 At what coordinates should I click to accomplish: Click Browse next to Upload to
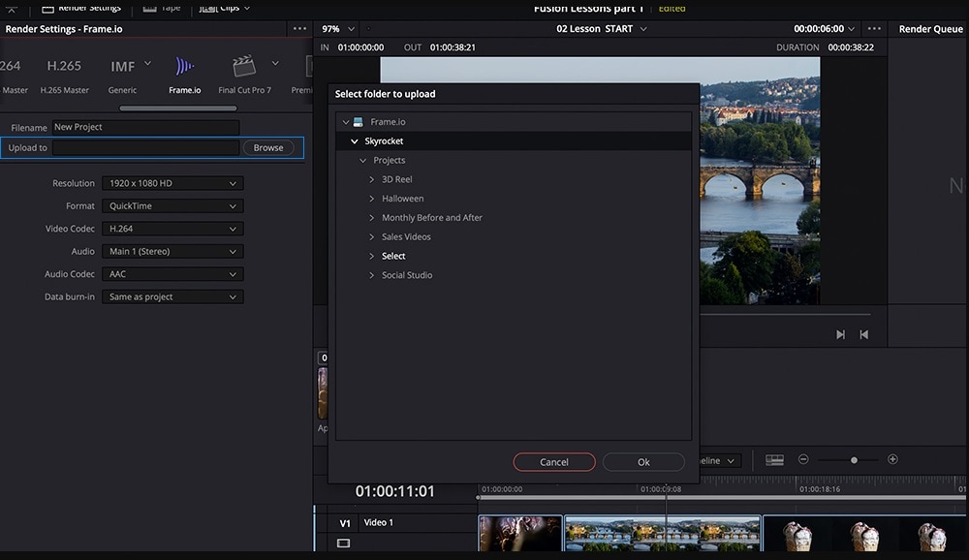coord(268,147)
